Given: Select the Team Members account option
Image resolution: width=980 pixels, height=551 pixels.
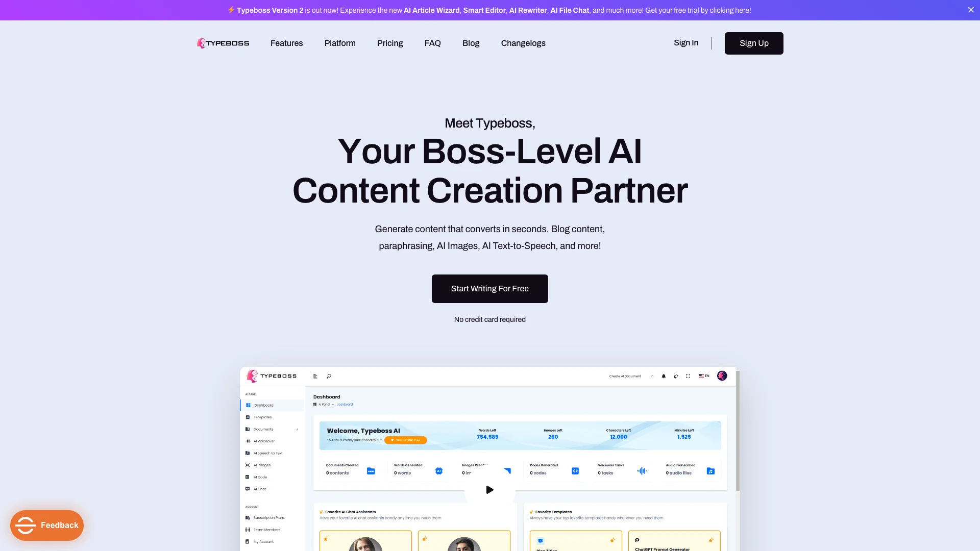Looking at the screenshot, I should (x=266, y=530).
